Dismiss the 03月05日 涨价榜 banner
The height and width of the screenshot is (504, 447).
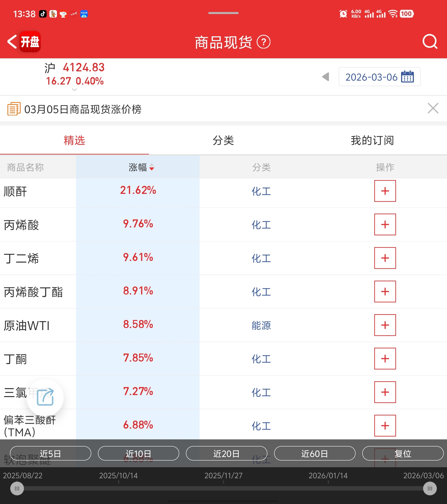tap(433, 109)
